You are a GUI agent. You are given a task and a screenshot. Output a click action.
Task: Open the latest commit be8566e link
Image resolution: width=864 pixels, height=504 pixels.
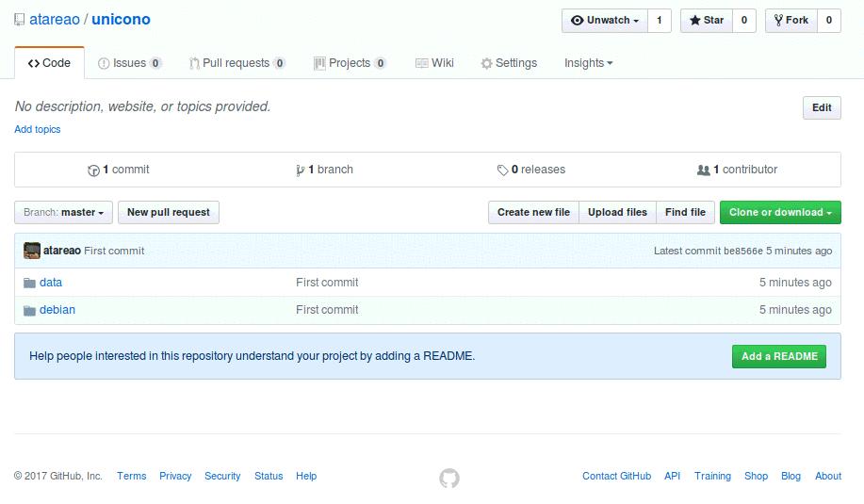742,252
